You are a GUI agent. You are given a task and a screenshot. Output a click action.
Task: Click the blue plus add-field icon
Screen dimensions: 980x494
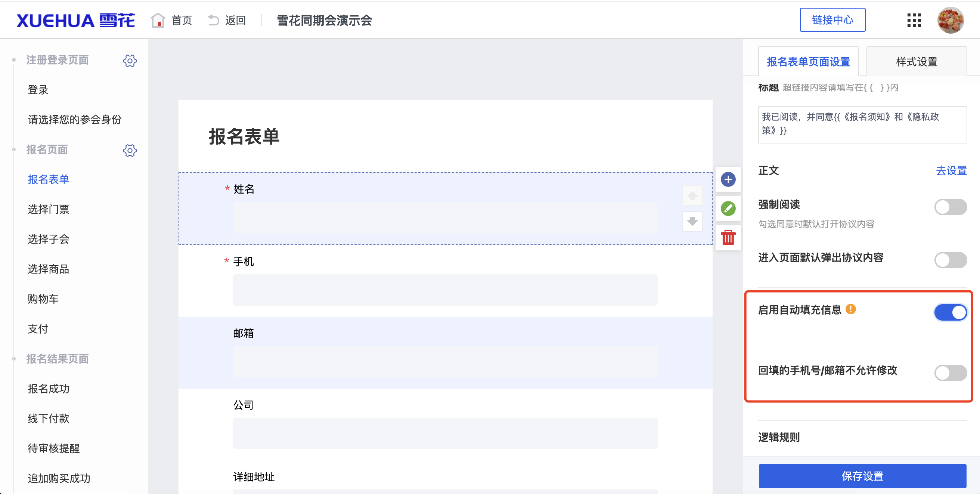point(728,179)
